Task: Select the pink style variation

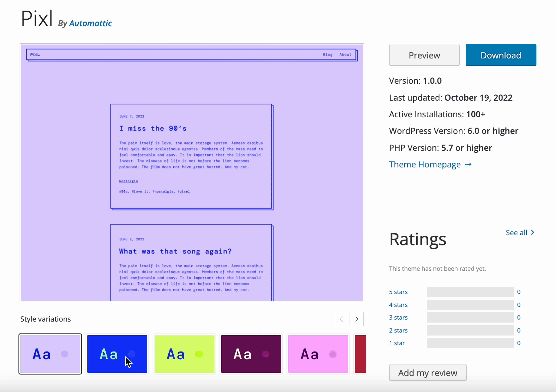Action: [318, 354]
